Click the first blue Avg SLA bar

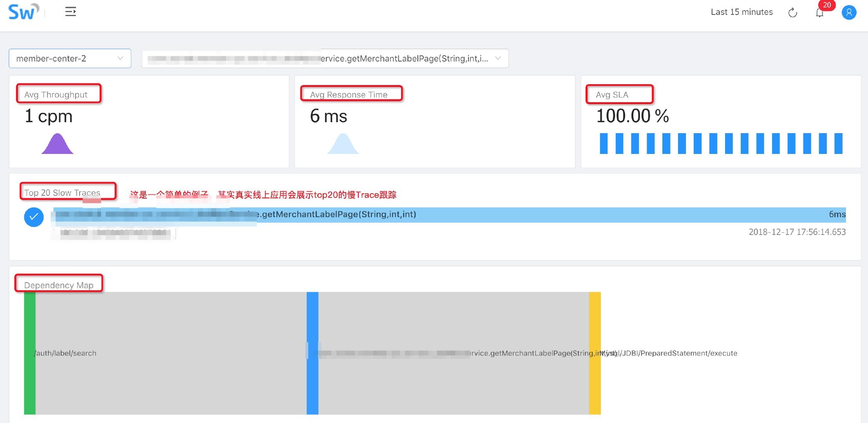(604, 143)
